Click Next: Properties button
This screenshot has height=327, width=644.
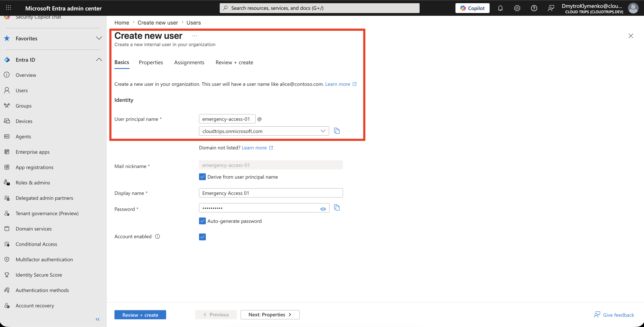(270, 314)
